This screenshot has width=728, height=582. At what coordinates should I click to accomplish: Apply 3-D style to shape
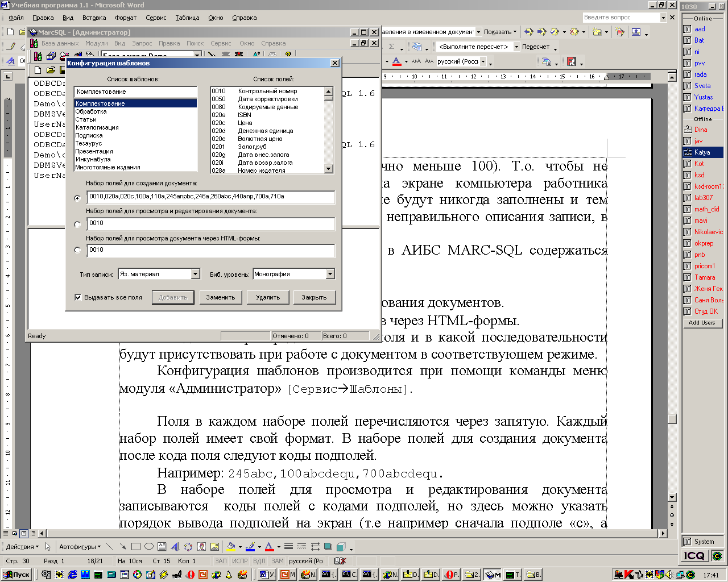(x=341, y=547)
